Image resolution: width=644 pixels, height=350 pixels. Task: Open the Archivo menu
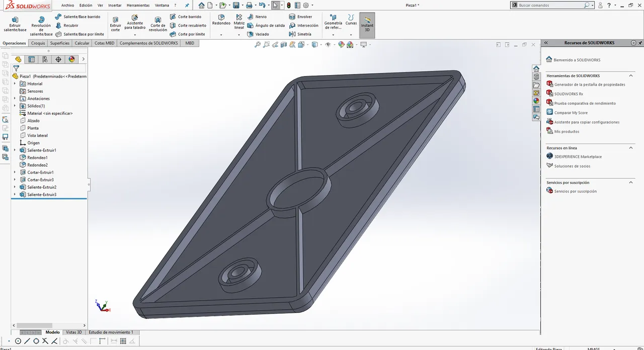(x=67, y=5)
